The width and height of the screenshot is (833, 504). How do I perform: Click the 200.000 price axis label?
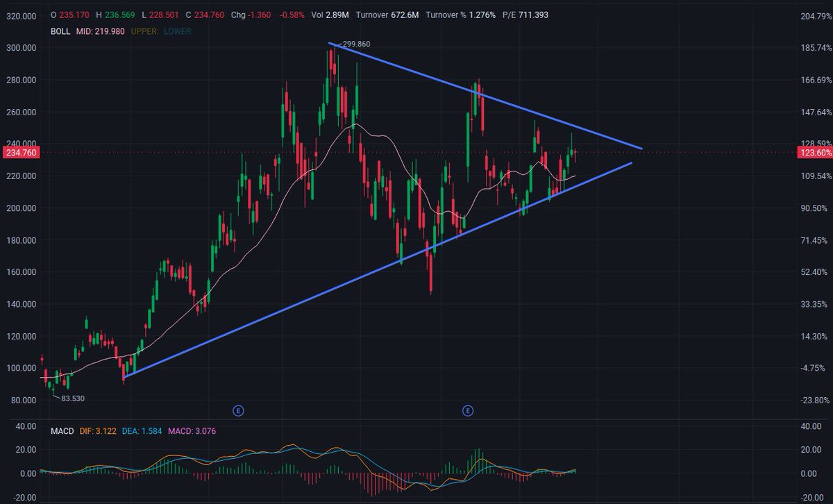click(x=22, y=208)
